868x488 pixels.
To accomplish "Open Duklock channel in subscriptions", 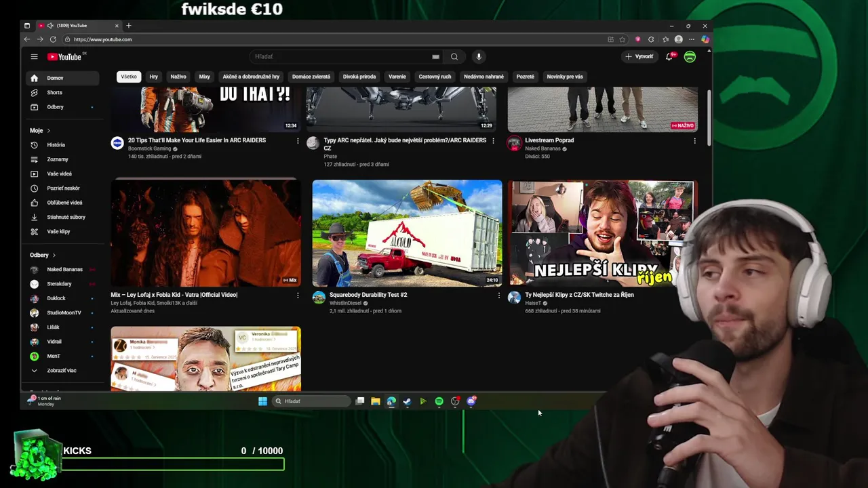I will point(61,298).
